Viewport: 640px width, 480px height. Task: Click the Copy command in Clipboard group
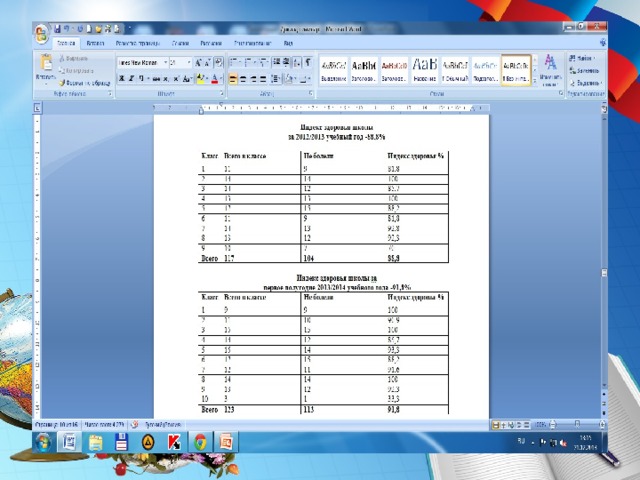[x=76, y=71]
